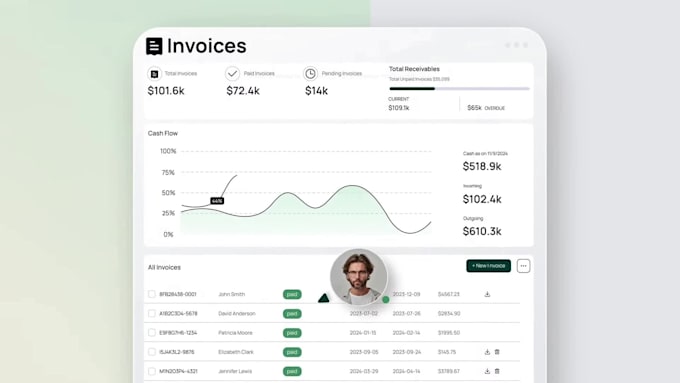Download Elizabeth Clark's invoice

pos(487,352)
